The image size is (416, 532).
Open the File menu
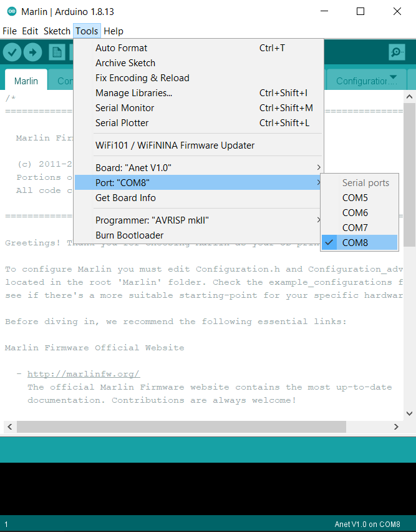(x=9, y=31)
